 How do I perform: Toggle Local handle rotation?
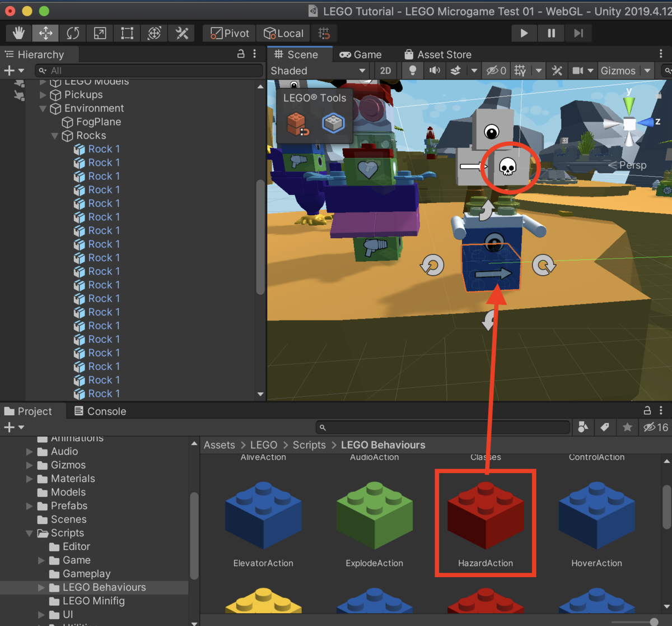point(283,33)
